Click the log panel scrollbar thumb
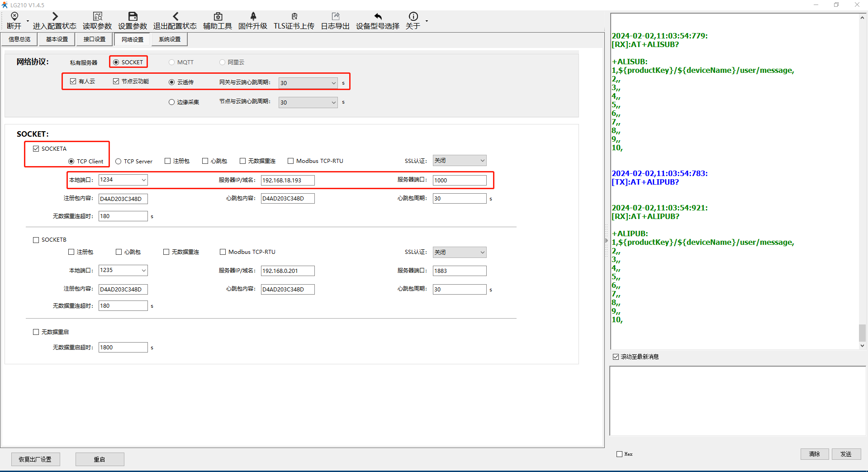Screen dimensions: 868x472 (x=862, y=333)
